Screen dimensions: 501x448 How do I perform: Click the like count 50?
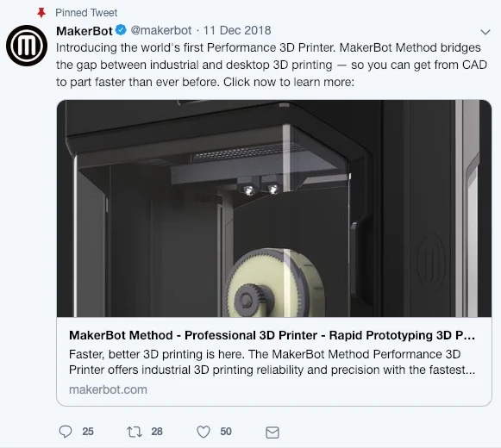coord(226,432)
